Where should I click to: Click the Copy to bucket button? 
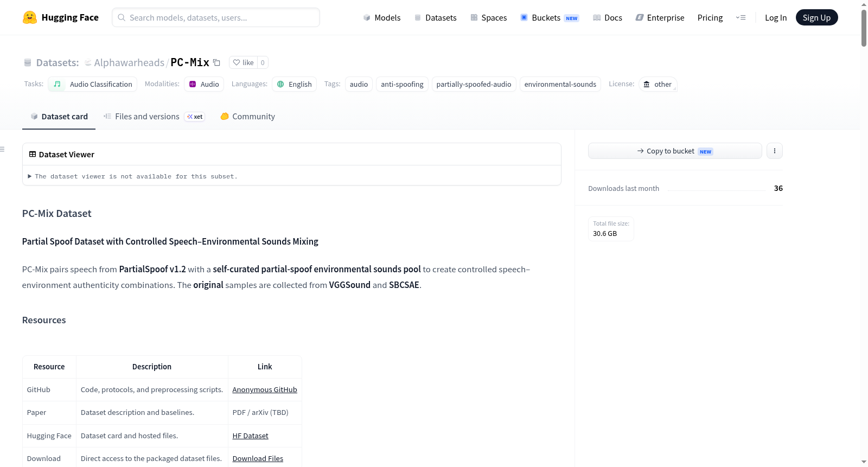click(675, 151)
